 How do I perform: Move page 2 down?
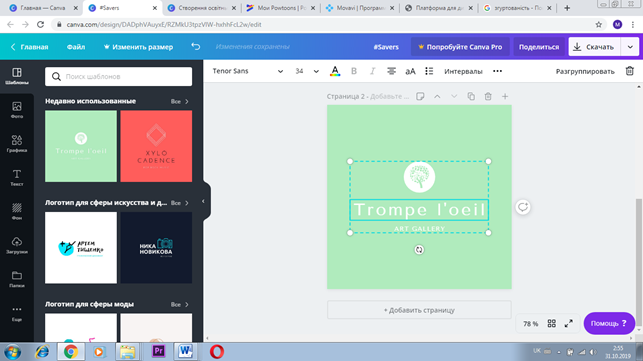[454, 96]
